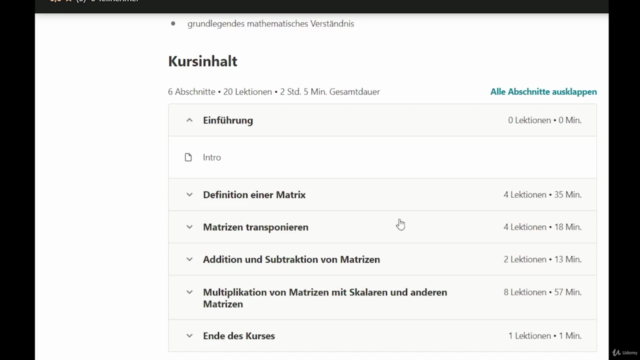Open the Intro lesson

212,158
